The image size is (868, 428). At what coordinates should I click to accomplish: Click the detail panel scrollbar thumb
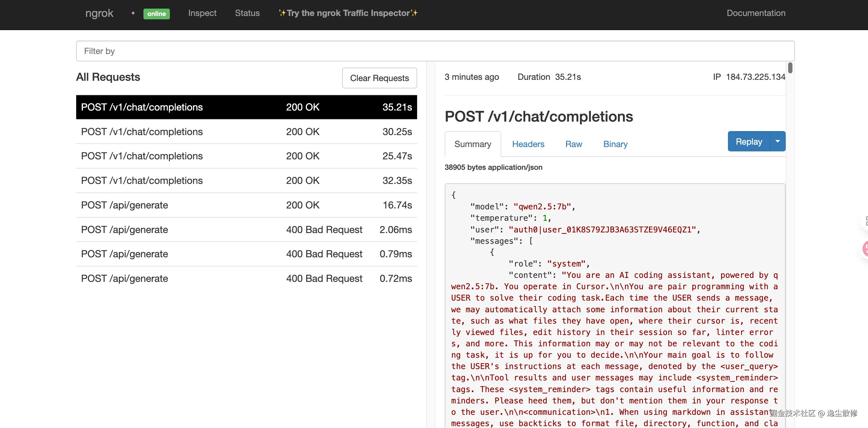[x=790, y=68]
